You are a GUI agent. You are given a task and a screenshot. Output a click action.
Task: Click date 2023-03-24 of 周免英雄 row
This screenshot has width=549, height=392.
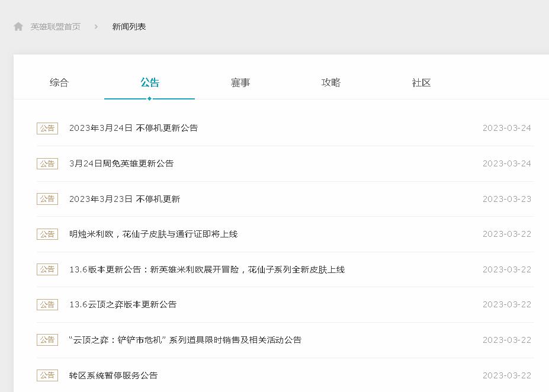[506, 163]
